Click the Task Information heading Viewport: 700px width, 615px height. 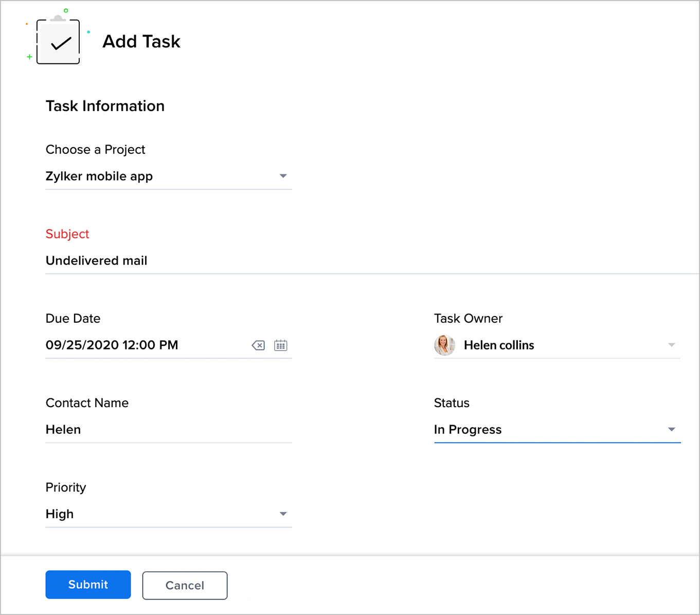point(105,106)
